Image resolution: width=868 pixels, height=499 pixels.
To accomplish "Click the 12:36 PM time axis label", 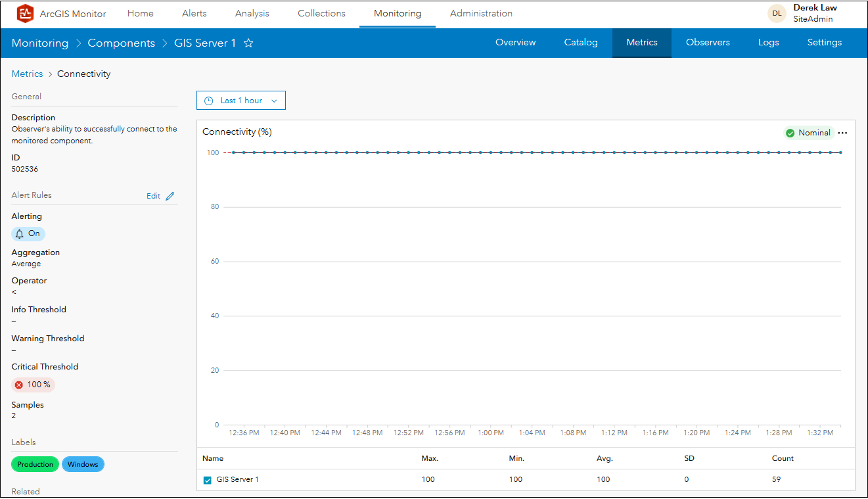I will (x=244, y=433).
